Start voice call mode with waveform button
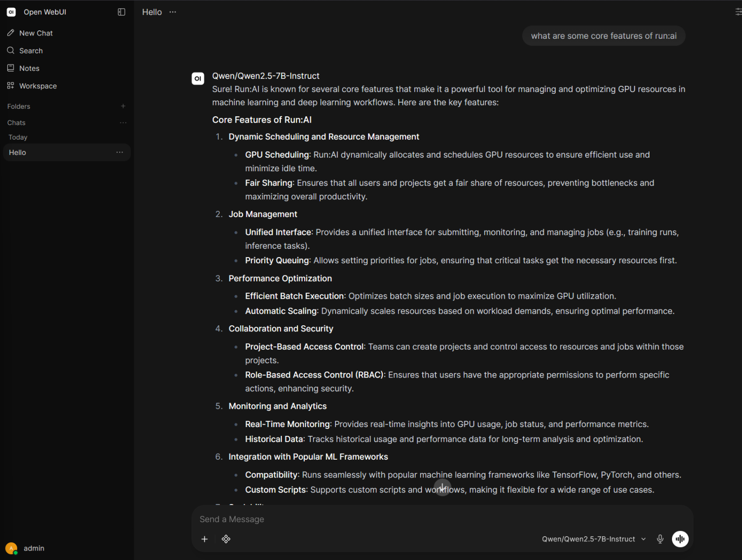The image size is (742, 560). pyautogui.click(x=680, y=539)
